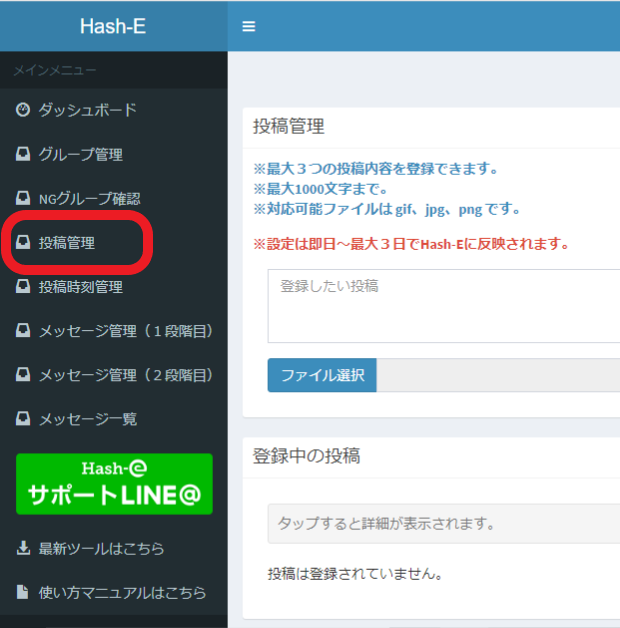Click the 投稿は登録されていません message

[355, 574]
